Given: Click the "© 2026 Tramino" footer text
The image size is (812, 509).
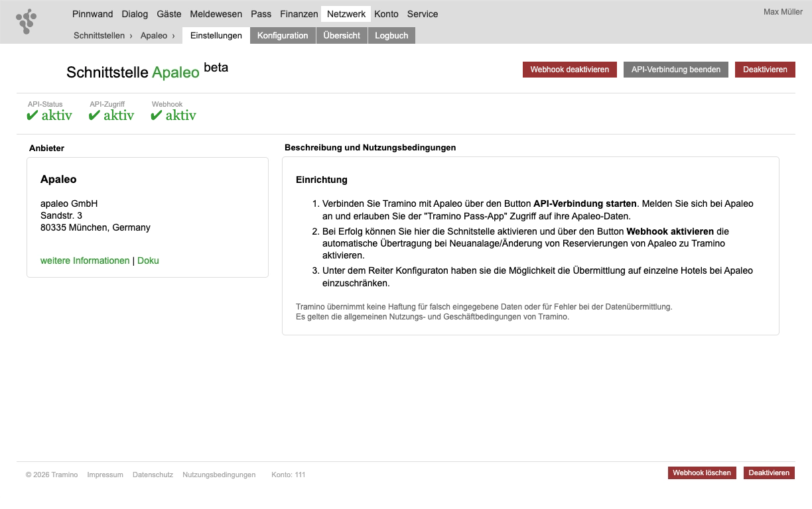Looking at the screenshot, I should click(52, 475).
